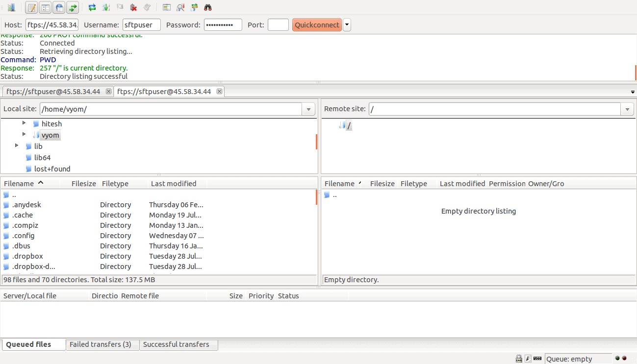Select the lib64 folder in local tree
This screenshot has height=364, width=637.
tap(42, 158)
